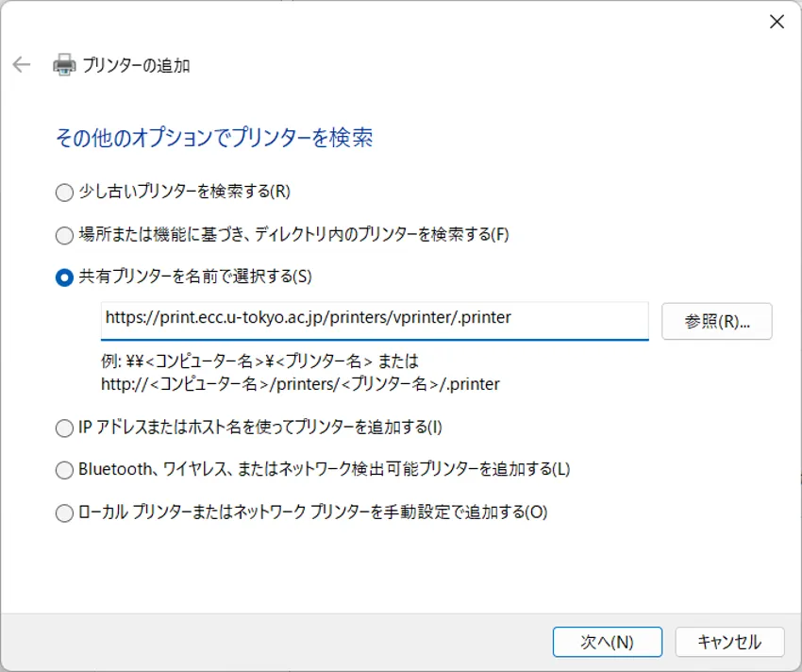
Task: Click the back arrow in the header
Action: [22, 65]
